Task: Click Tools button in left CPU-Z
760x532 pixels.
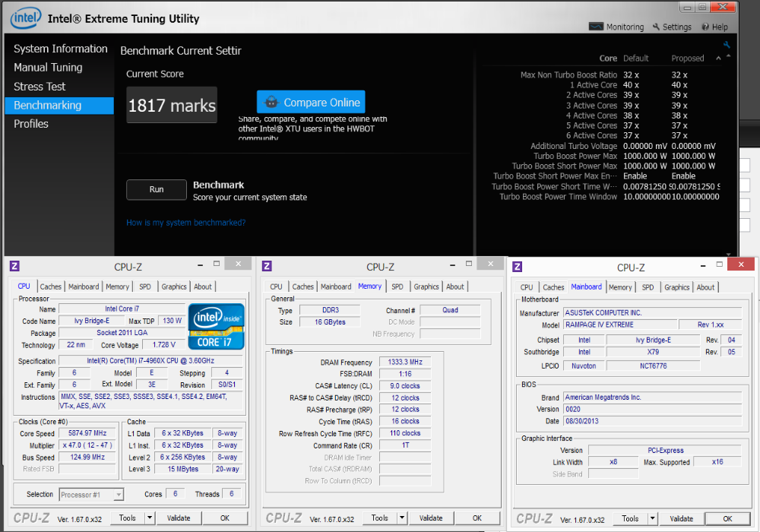Action: coord(128,518)
